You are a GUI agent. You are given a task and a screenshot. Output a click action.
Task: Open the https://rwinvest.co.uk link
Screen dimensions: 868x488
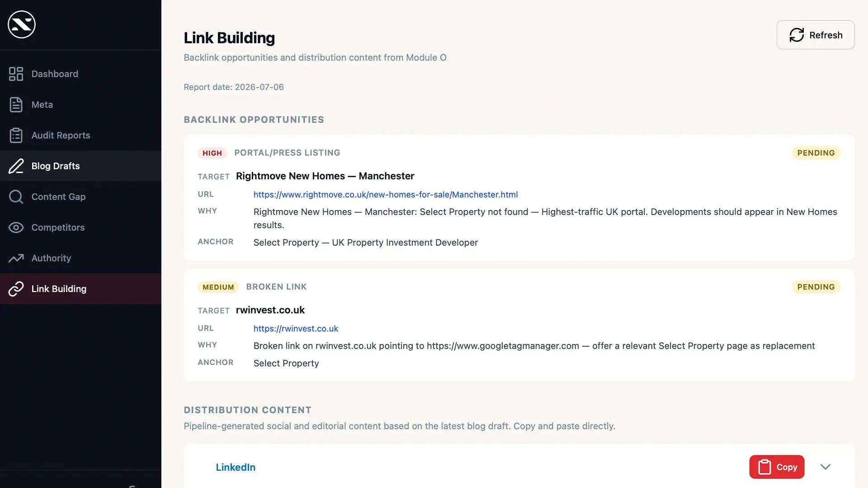[296, 328]
